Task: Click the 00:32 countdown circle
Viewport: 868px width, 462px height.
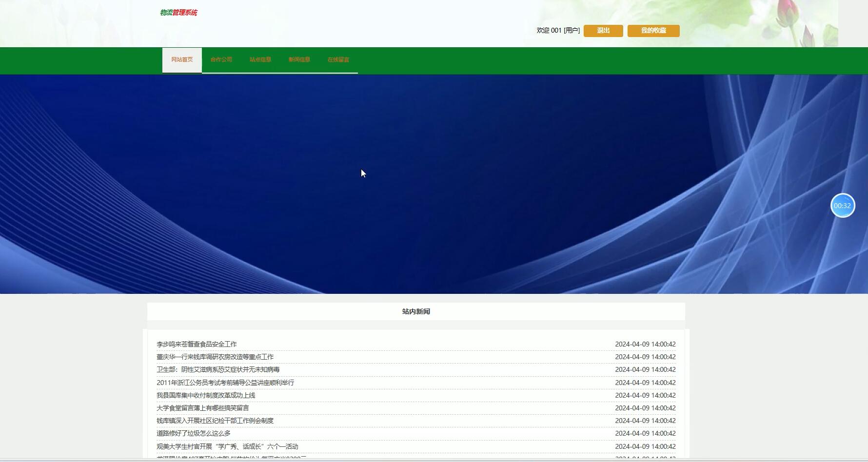Action: coord(843,205)
